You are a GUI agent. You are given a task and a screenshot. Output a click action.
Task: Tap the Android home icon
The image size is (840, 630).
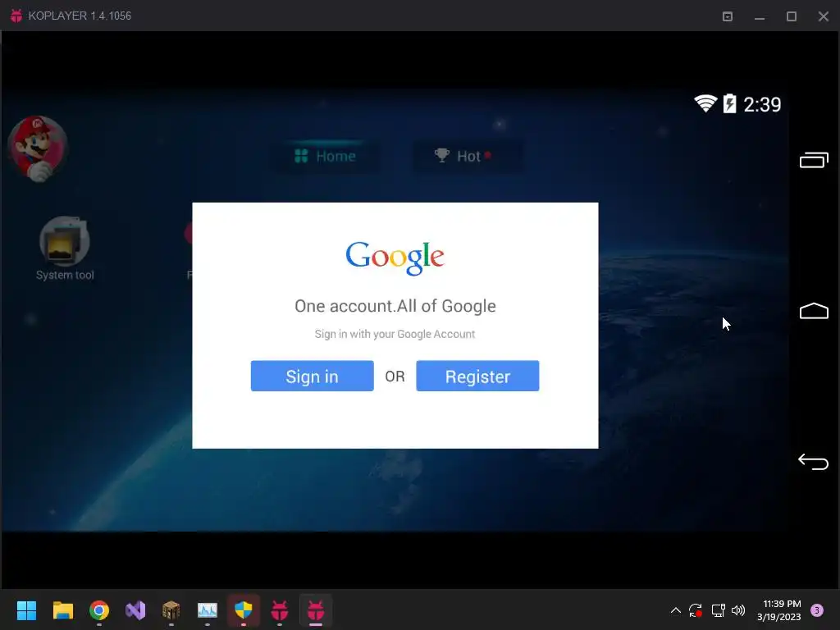pyautogui.click(x=814, y=311)
